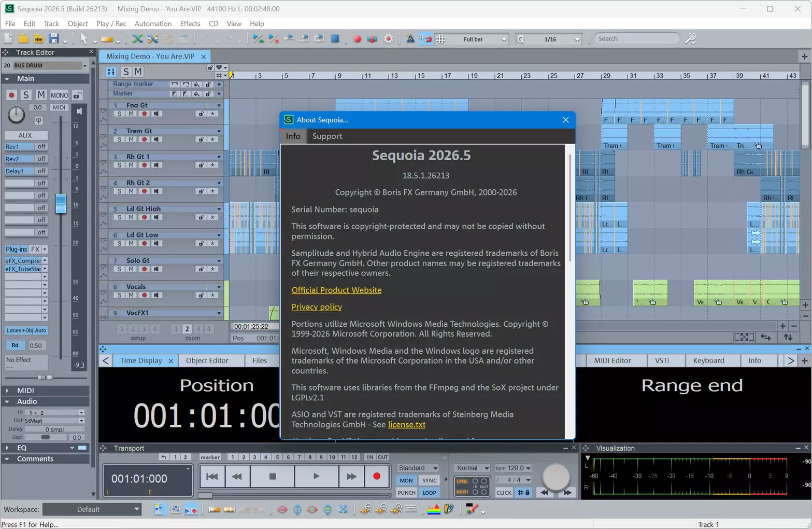
Task: Click the zoom-in waveform icon in bottom toolbar
Action: [x=365, y=509]
